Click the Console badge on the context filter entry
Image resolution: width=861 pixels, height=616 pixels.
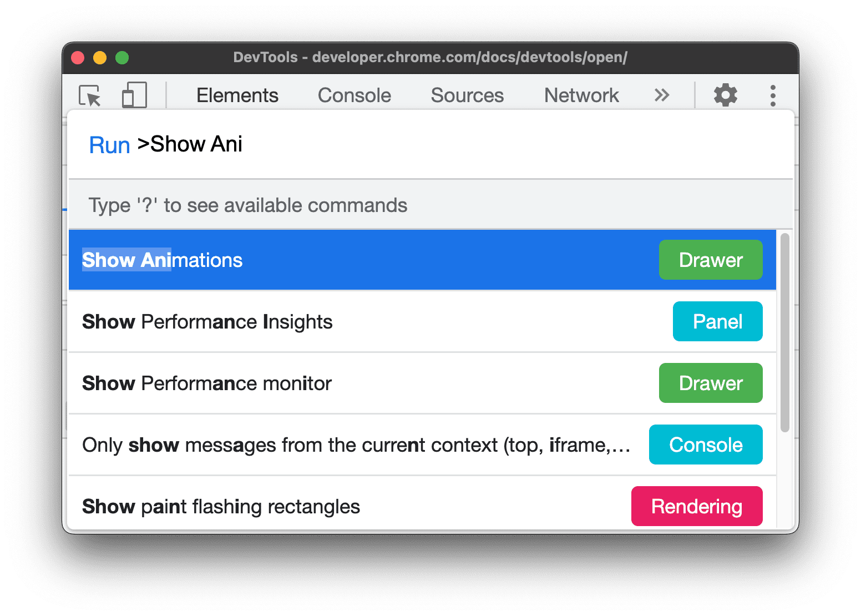706,444
